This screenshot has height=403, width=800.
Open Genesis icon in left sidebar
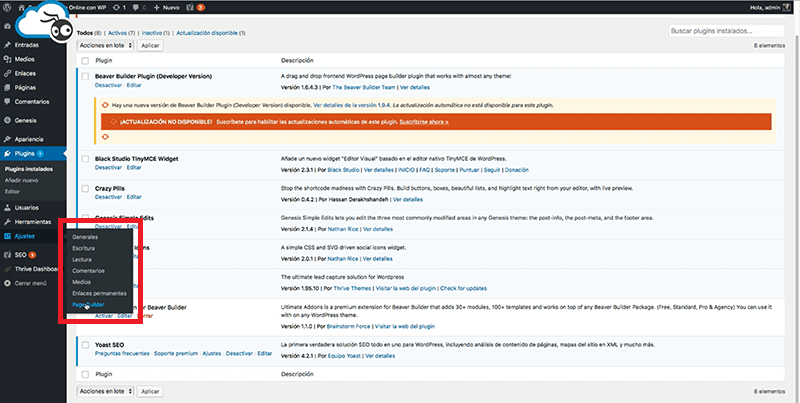pos(7,120)
